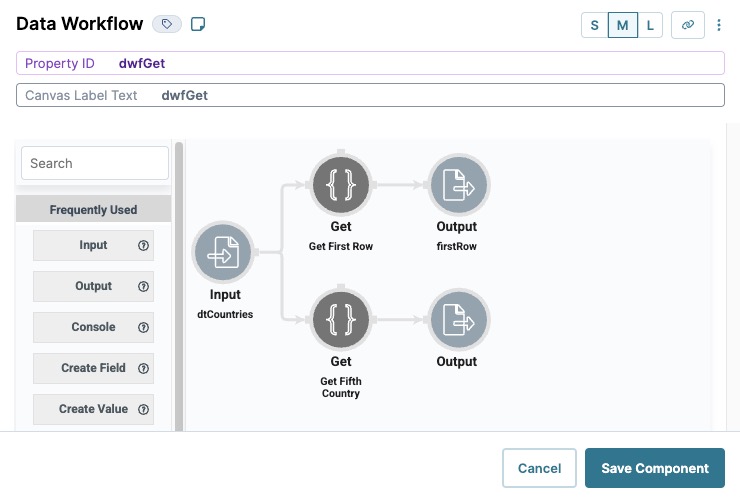740x497 pixels.
Task: Select the M size option
Action: point(622,25)
